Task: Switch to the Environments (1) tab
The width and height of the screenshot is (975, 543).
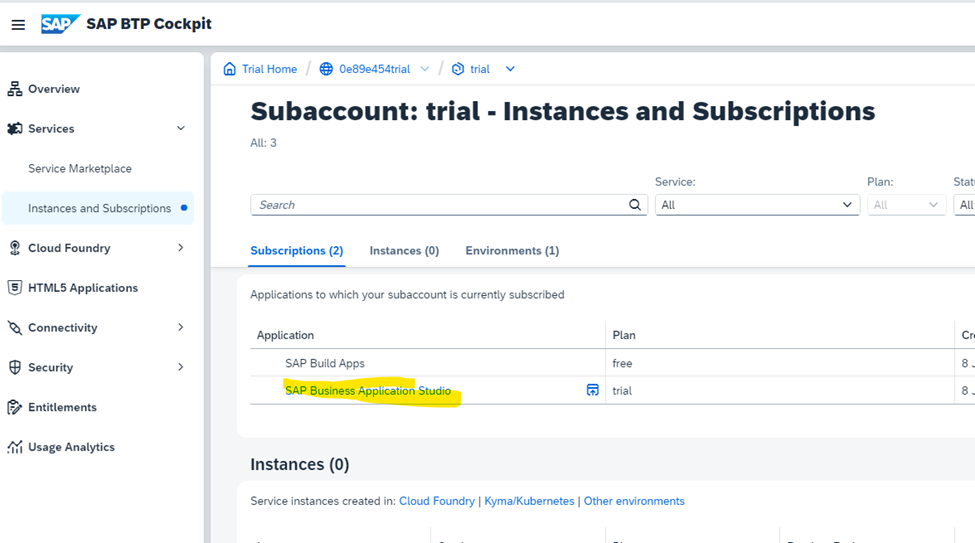Action: 512,251
